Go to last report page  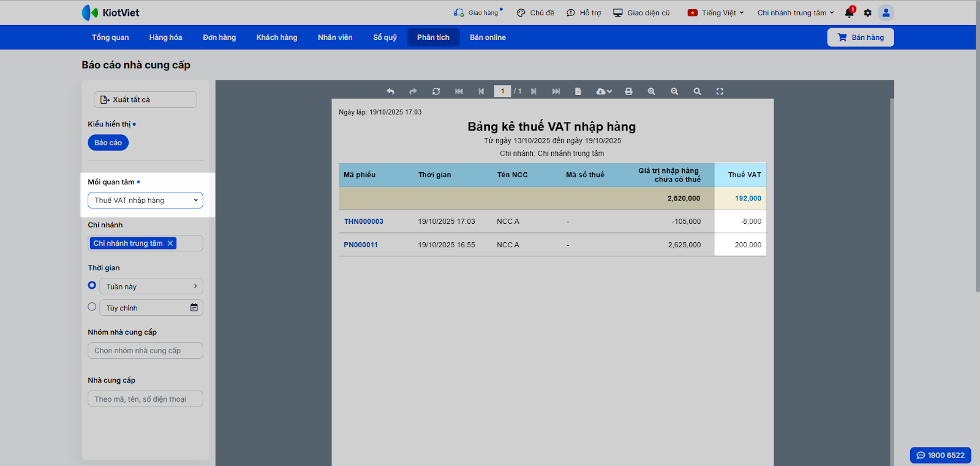pyautogui.click(x=556, y=91)
